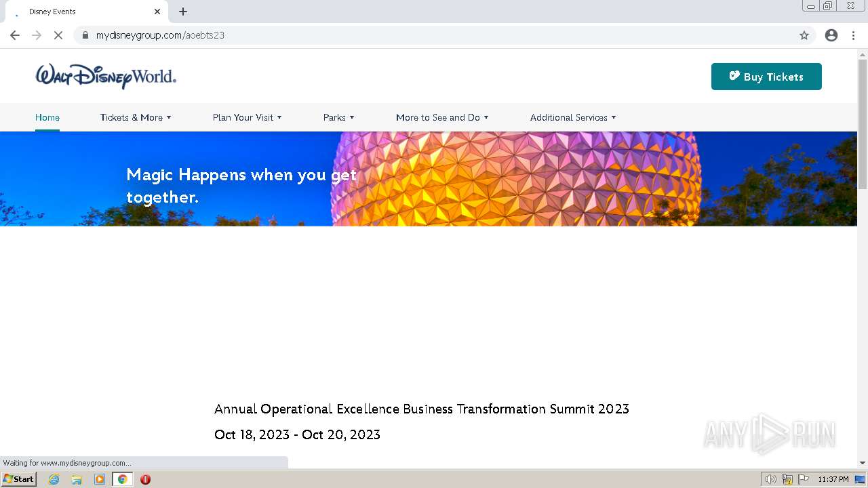Select the Home navigation tab
The height and width of the screenshot is (488, 868).
point(47,117)
